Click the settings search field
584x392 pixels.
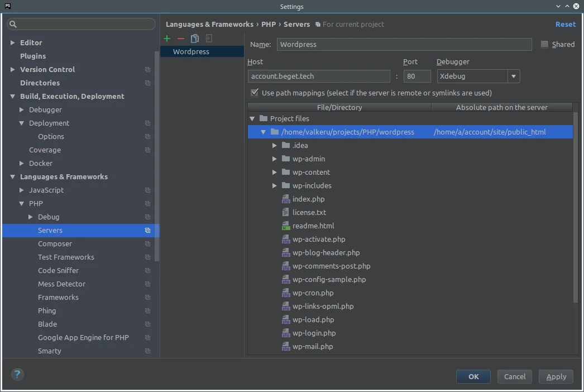pyautogui.click(x=82, y=24)
